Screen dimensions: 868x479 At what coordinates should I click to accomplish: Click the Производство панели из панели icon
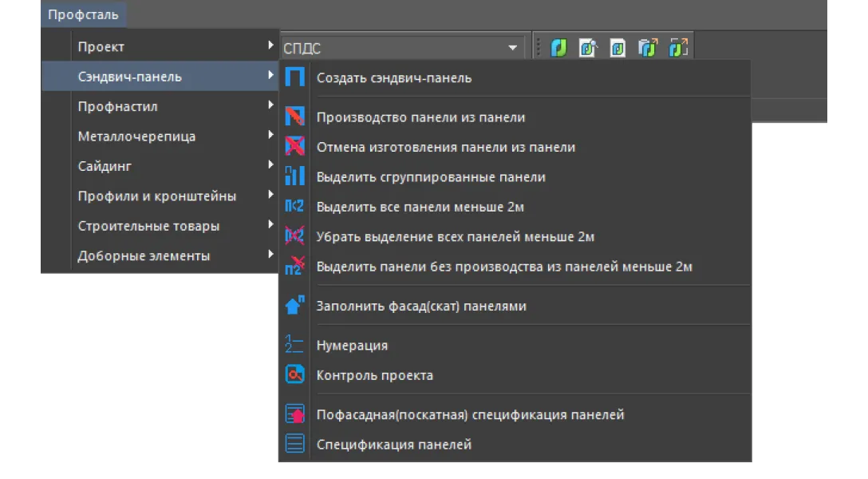(x=295, y=117)
